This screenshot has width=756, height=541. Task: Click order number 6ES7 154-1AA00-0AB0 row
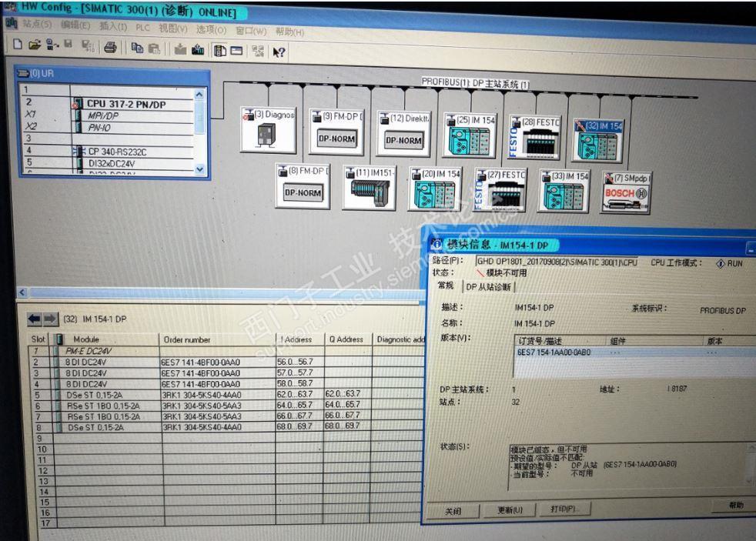point(635,352)
